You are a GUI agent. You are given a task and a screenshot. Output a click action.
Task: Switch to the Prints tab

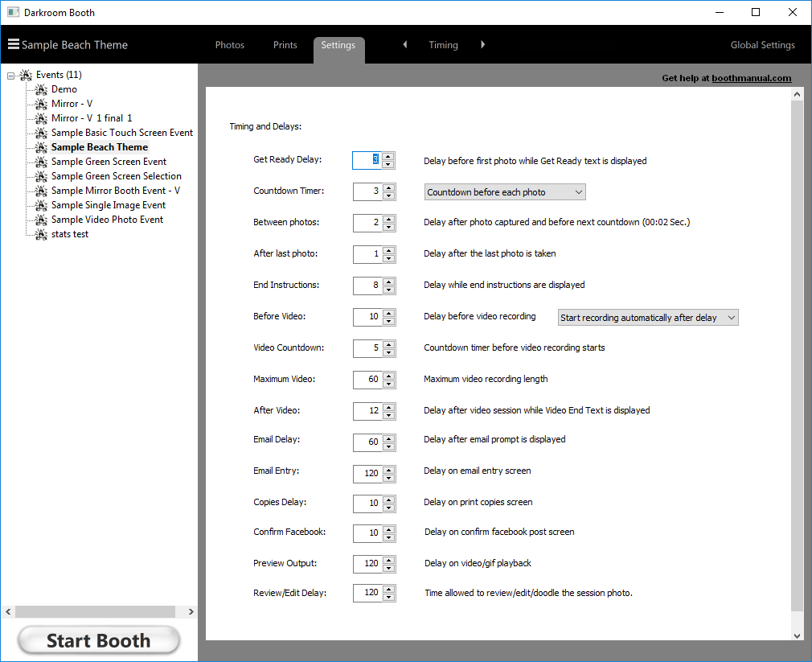285,45
